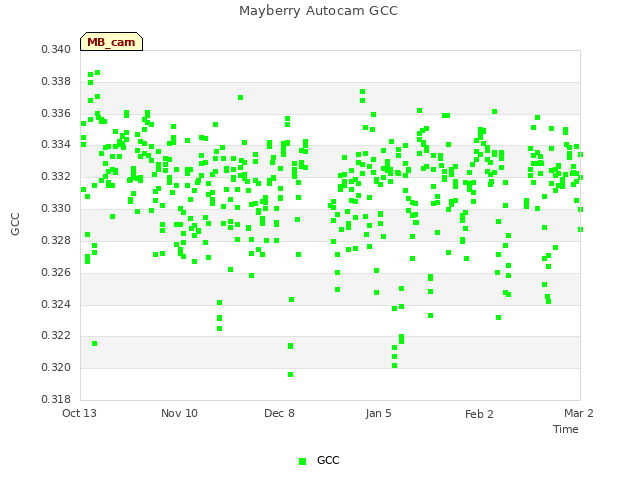Click the Nov 10 axis label

pyautogui.click(x=179, y=413)
